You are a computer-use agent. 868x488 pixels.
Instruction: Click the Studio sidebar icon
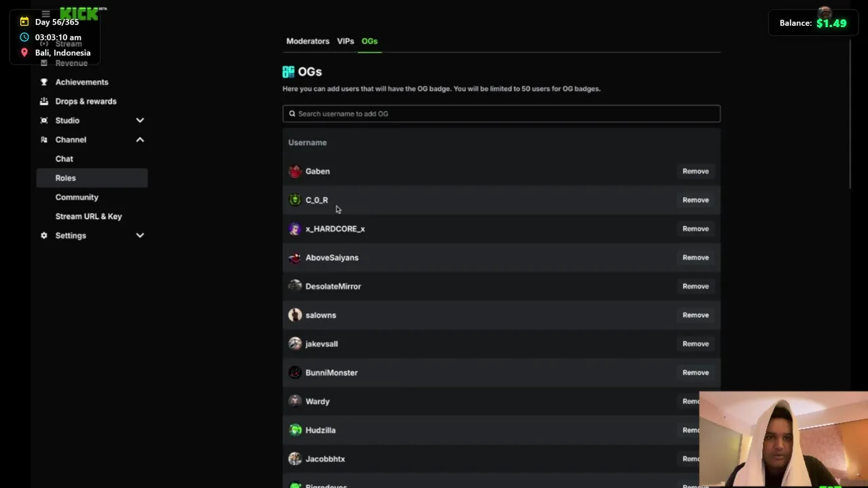[x=44, y=121]
